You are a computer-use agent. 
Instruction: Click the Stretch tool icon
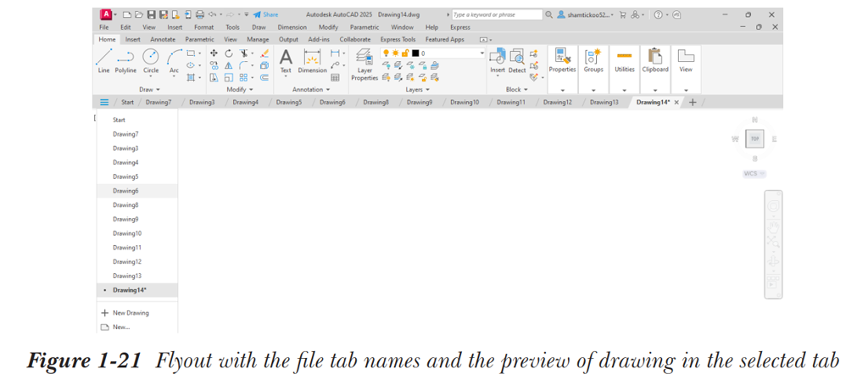[214, 77]
